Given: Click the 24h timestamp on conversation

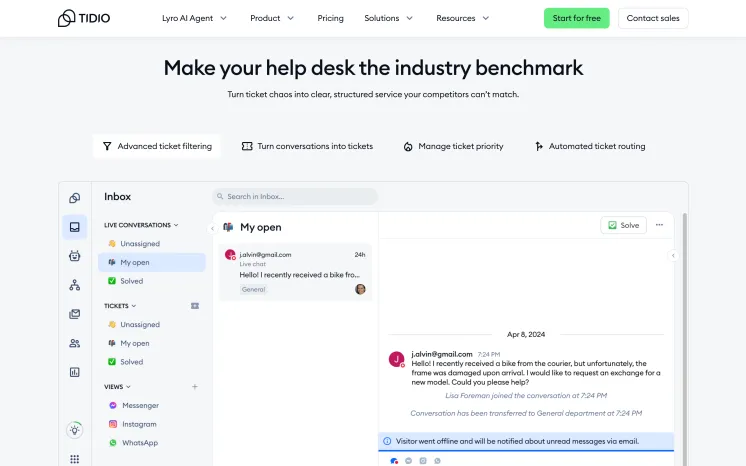Looking at the screenshot, I should (x=360, y=255).
